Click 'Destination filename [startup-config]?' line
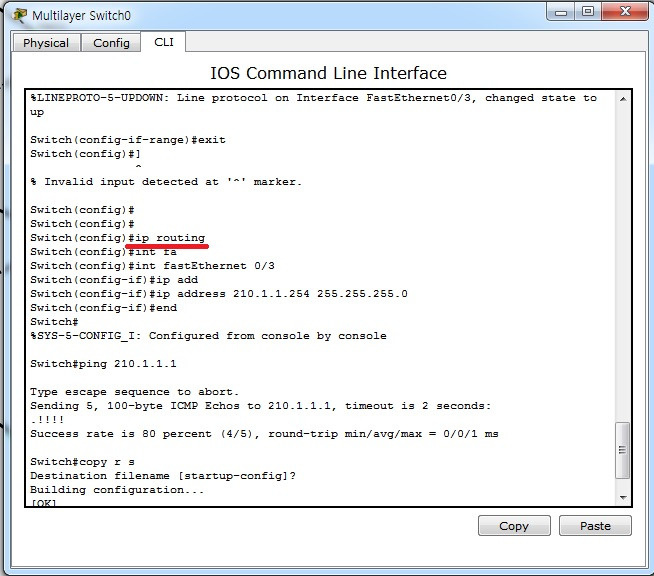This screenshot has height=576, width=654. [x=163, y=476]
